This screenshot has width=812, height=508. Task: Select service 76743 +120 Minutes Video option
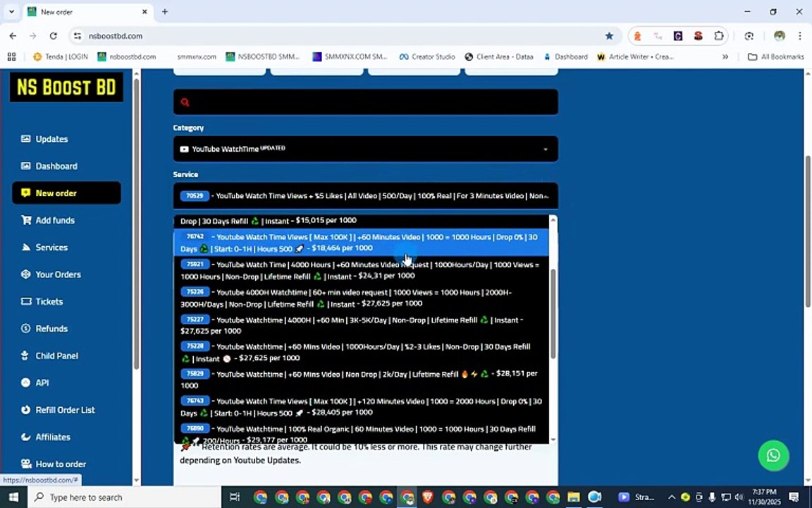tap(361, 407)
